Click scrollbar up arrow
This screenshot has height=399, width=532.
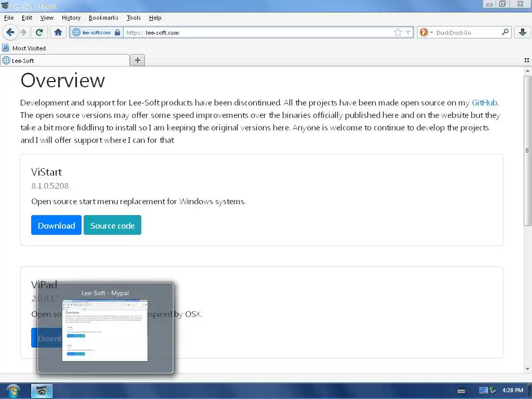[x=527, y=71]
